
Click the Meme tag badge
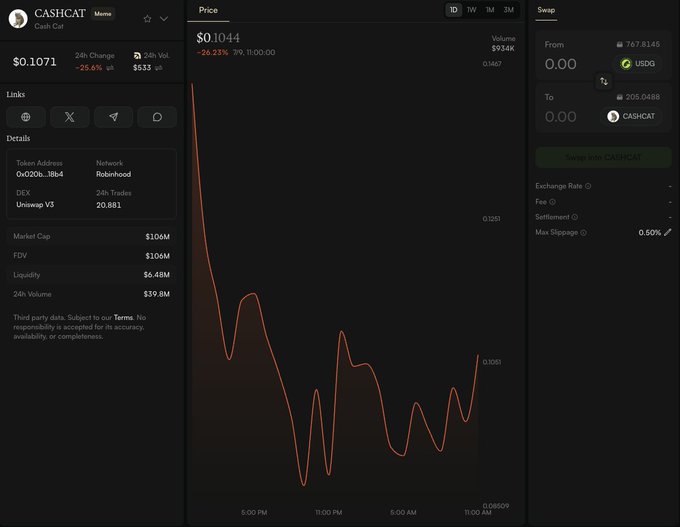click(x=103, y=14)
